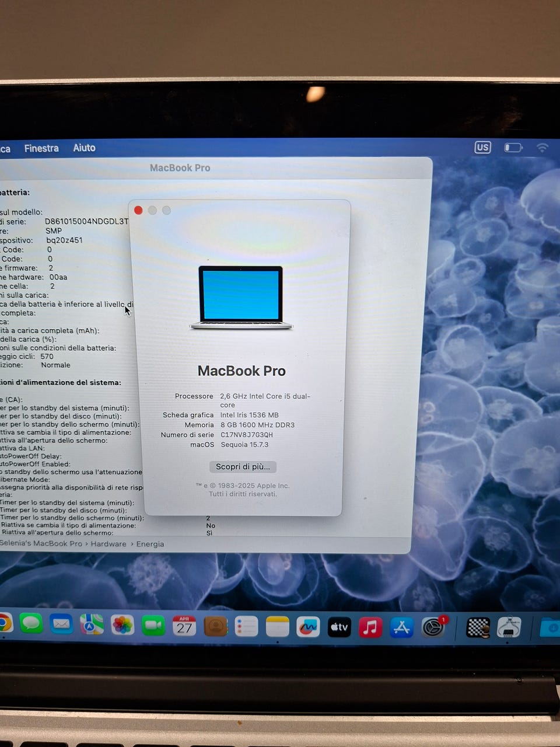Screen dimensions: 560x747
Task: Open battery status in menu bar
Action: [513, 148]
